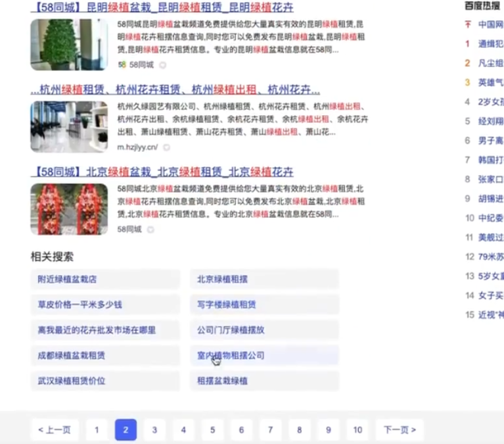This screenshot has width=504, height=444.
Task: Open hot search item 12 79米苏
Action: coord(491,257)
